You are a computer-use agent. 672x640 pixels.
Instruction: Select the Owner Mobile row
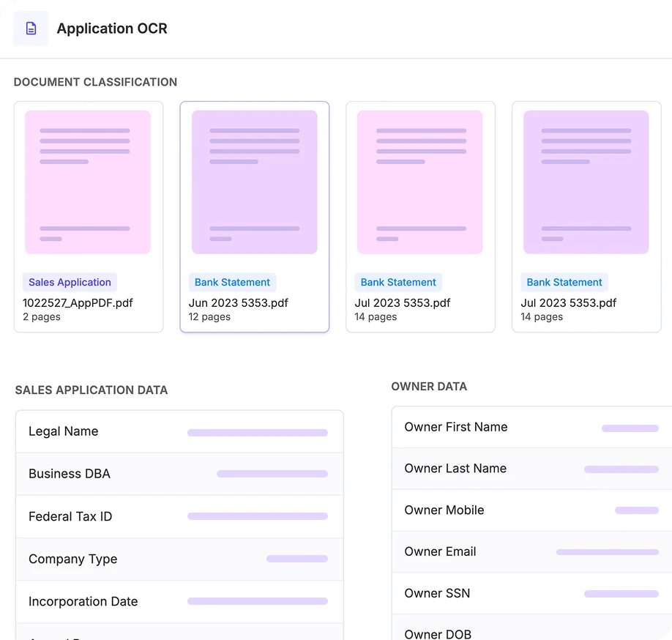(532, 510)
